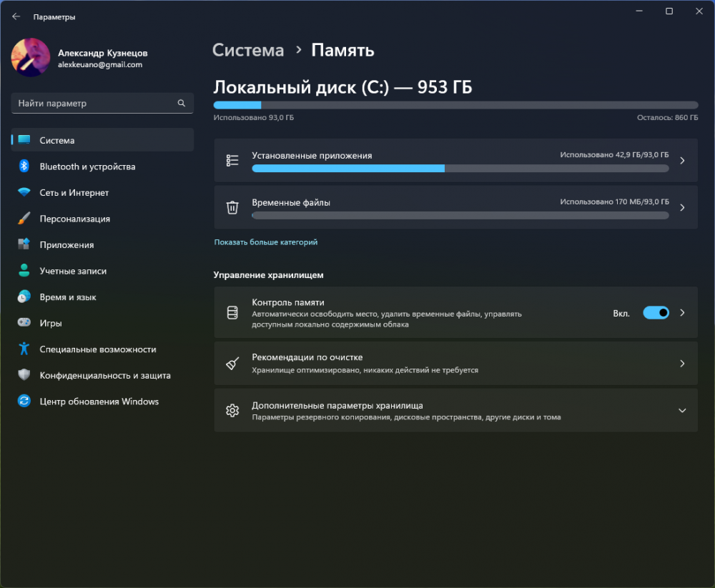715x588 pixels.
Task: Click the Сеть и Интернет wifi icon
Action: click(24, 193)
